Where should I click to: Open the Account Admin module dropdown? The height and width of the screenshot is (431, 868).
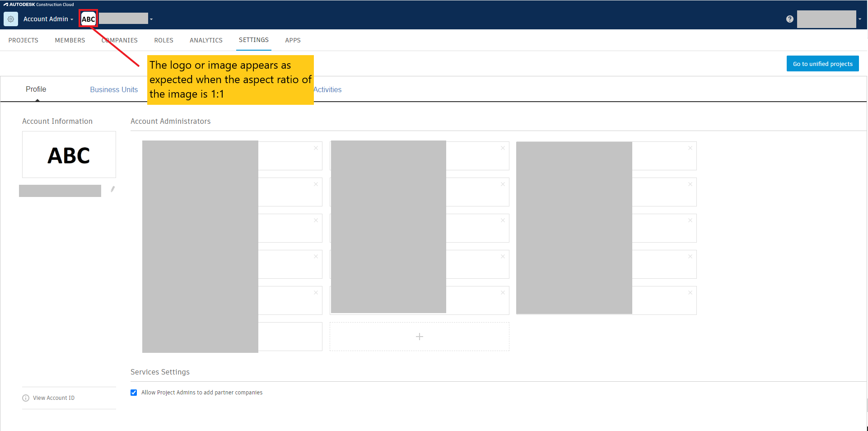coord(48,19)
